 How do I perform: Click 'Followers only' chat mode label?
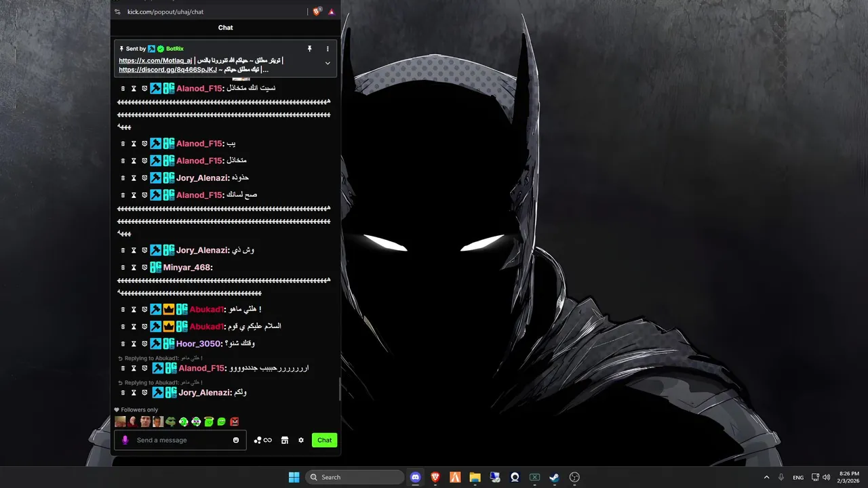[x=140, y=410]
